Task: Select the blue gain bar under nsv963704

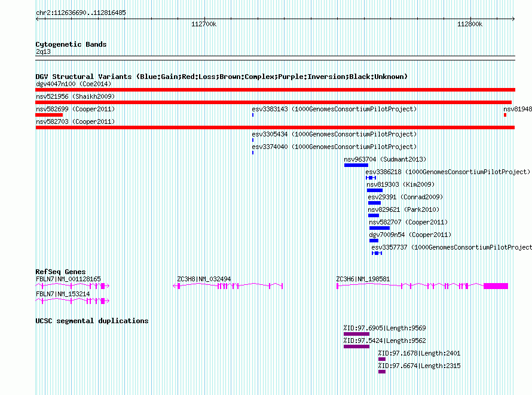Action: 356,165
